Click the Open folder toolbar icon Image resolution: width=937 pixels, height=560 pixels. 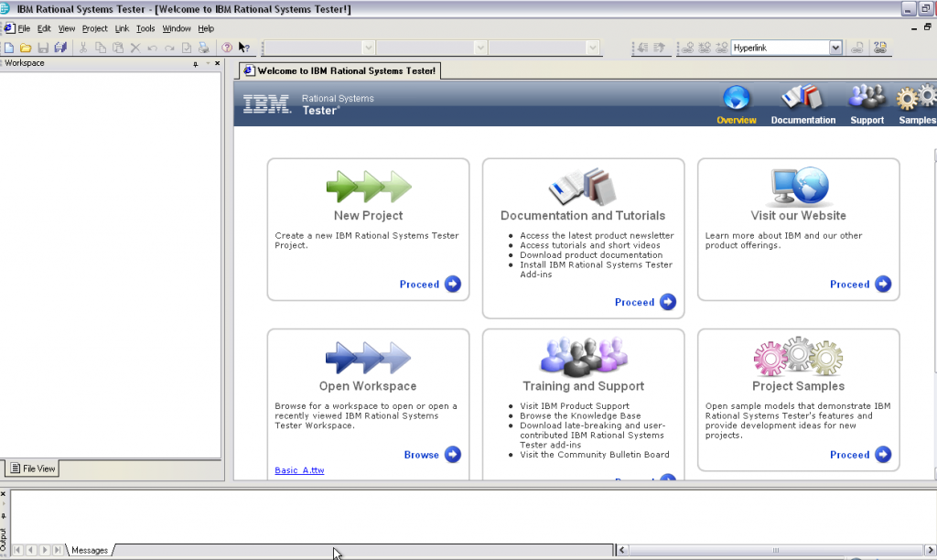26,47
